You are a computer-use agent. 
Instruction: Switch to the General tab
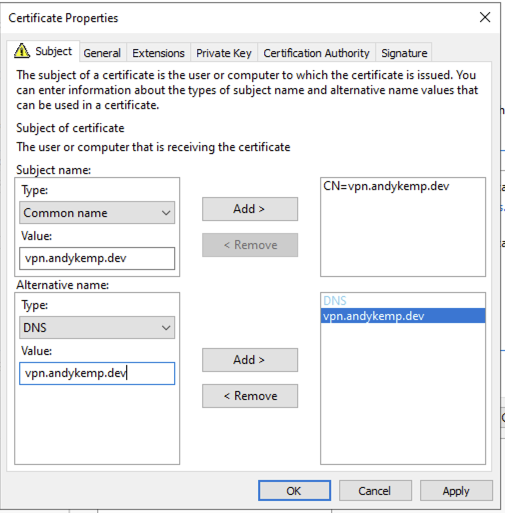102,53
